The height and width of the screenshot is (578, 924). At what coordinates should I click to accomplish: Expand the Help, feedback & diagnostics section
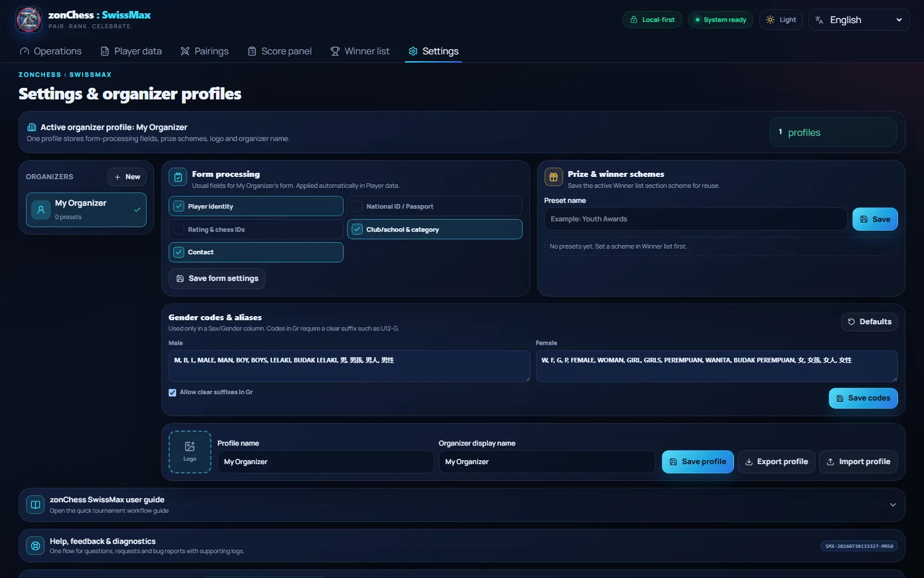(461, 546)
